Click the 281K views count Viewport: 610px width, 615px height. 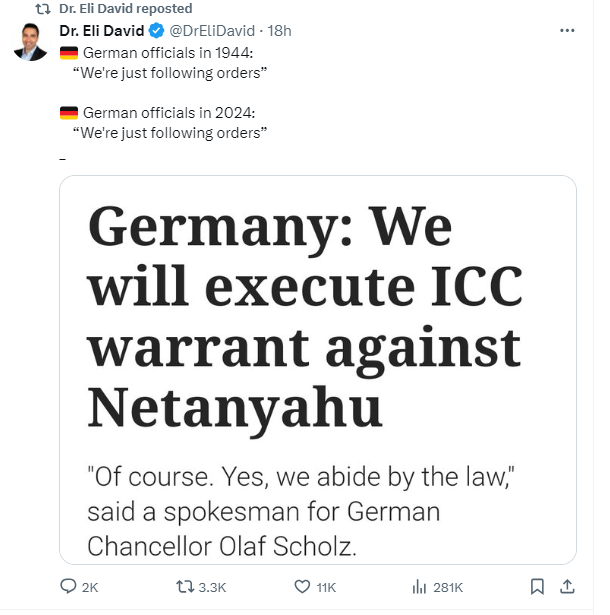coord(448,588)
